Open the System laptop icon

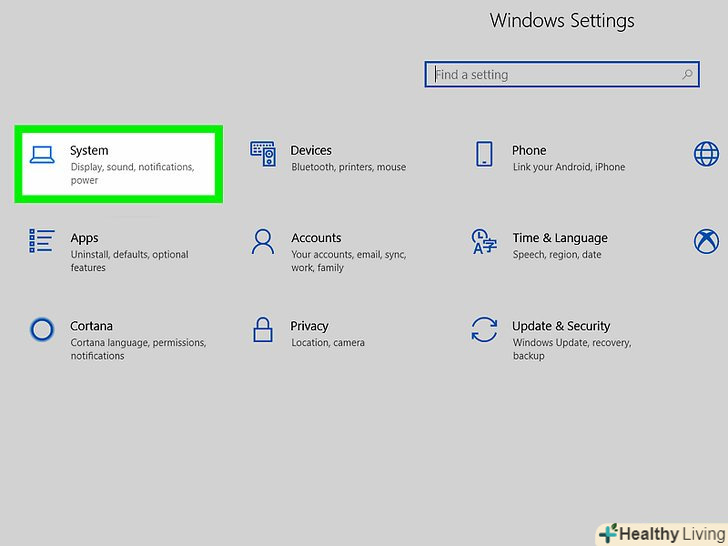(42, 155)
